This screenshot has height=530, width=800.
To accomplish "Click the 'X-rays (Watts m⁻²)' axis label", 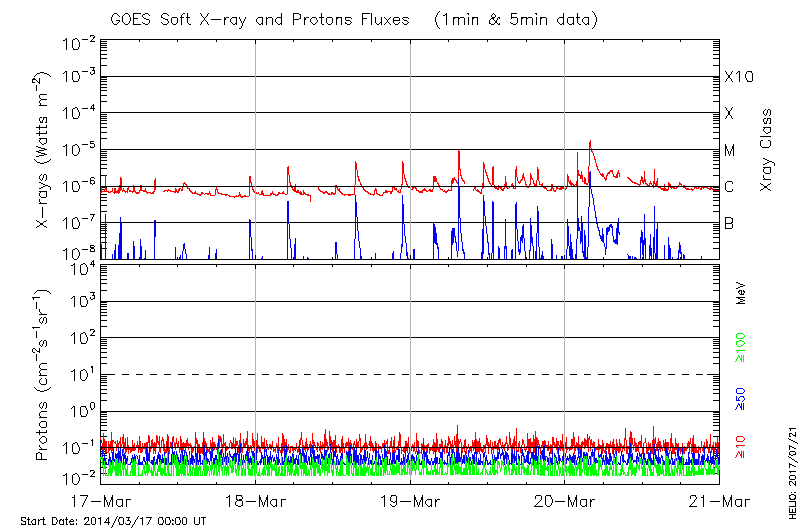I will pos(43,150).
